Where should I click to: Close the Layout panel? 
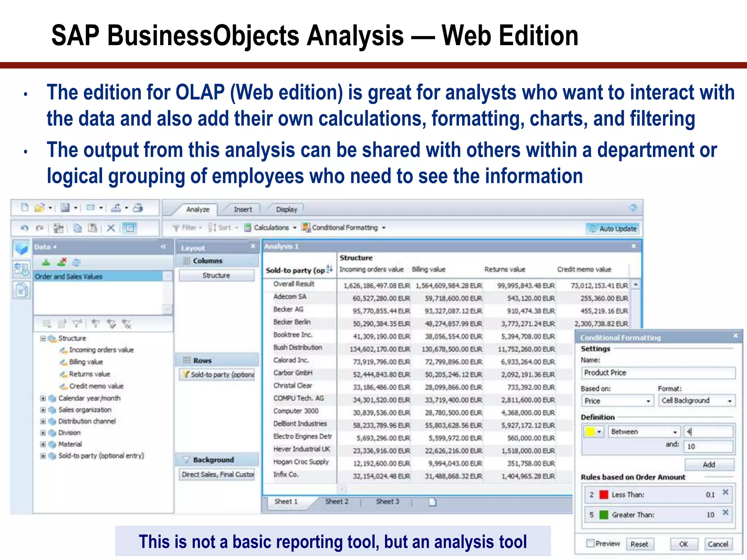[x=253, y=246]
